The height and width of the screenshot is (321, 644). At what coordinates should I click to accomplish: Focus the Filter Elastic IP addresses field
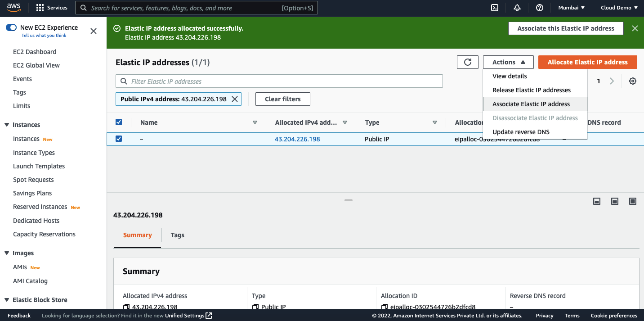(279, 81)
